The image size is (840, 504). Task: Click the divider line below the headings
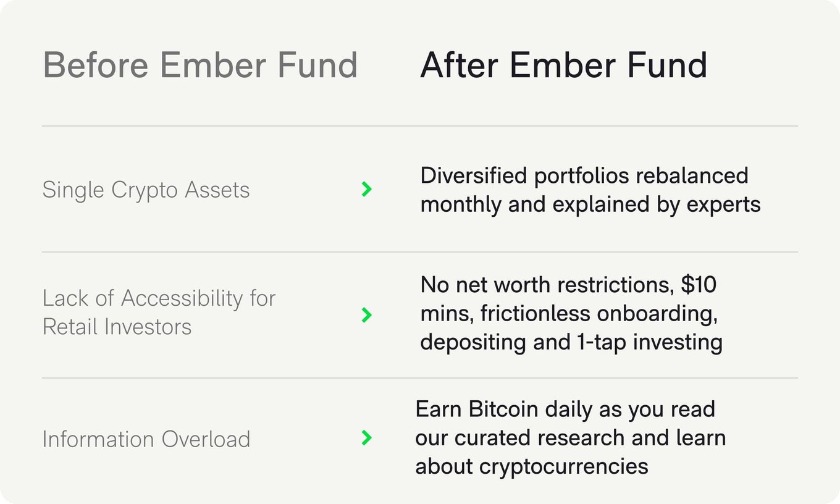click(x=420, y=126)
